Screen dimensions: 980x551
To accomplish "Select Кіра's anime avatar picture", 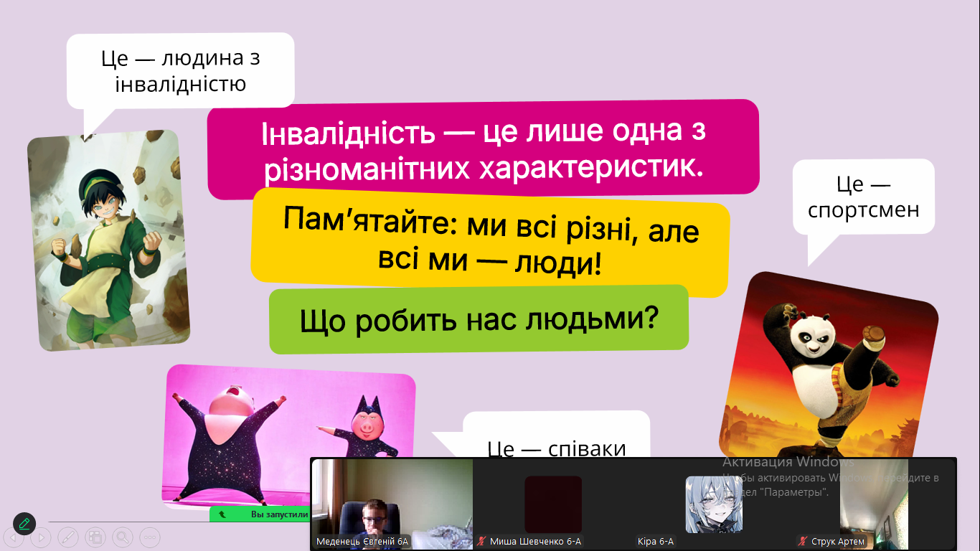I will click(714, 504).
